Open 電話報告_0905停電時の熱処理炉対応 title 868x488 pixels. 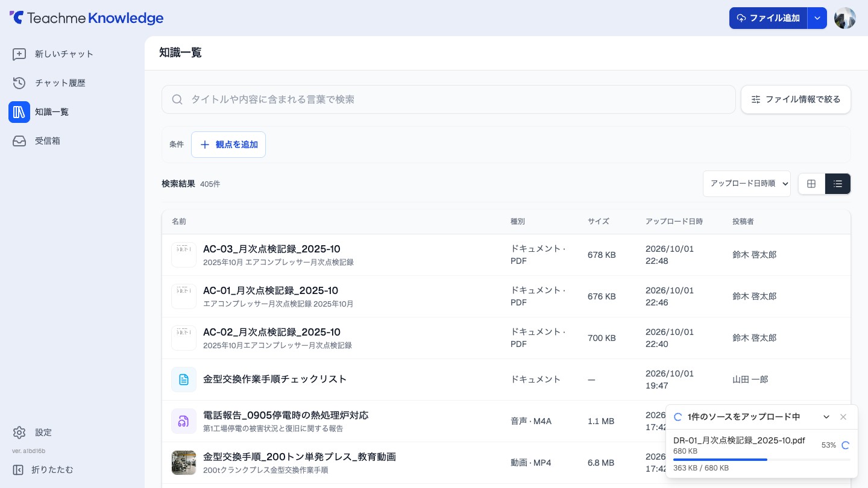click(x=286, y=415)
